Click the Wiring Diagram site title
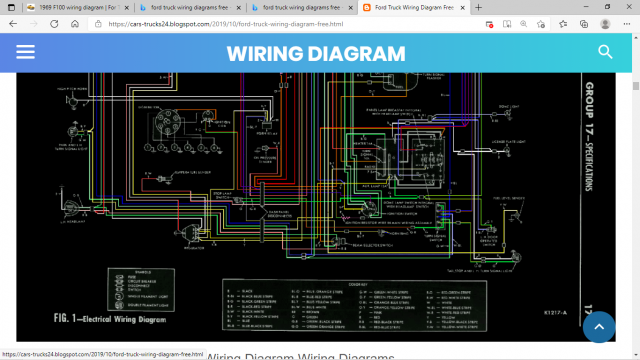This screenshot has width=640, height=360. click(x=316, y=53)
